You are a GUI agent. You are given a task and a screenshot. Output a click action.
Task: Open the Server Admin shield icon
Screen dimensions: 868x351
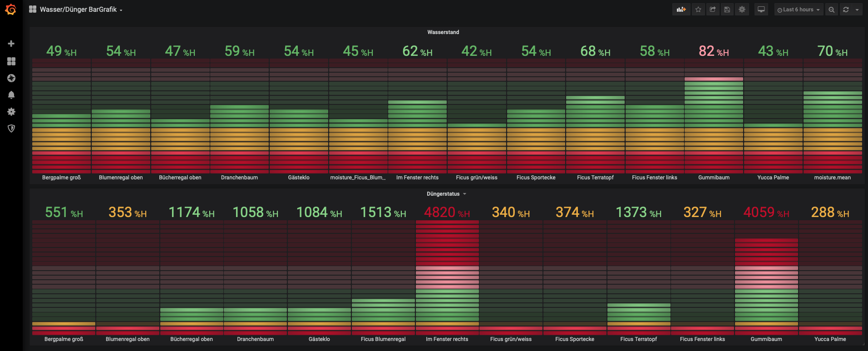click(x=11, y=129)
